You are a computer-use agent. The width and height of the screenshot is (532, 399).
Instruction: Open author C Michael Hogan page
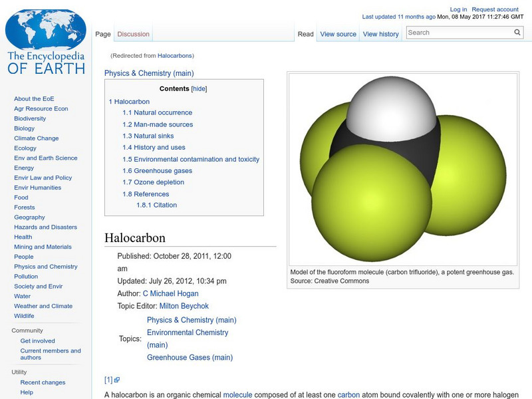(170, 293)
